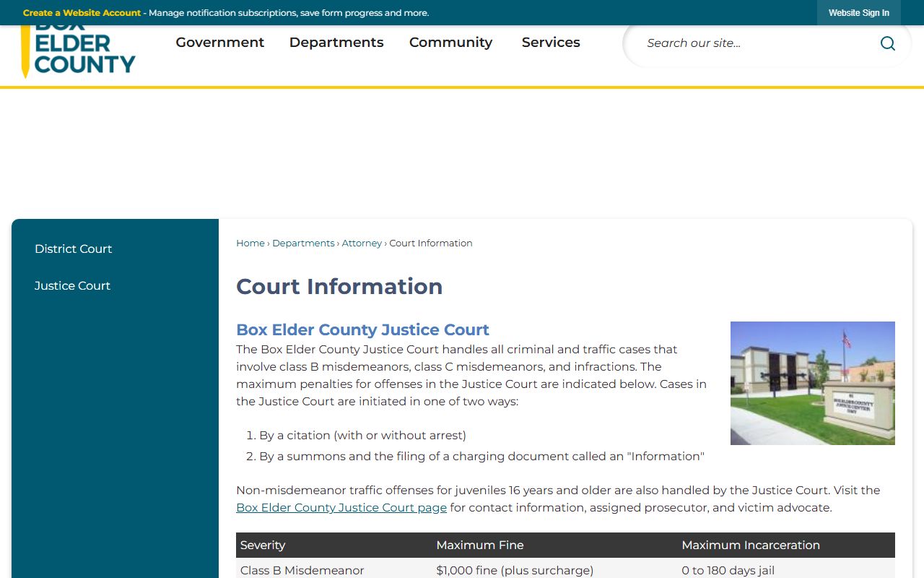Viewport: 924px width, 578px height.
Task: Select District Court in sidebar
Action: click(x=74, y=249)
